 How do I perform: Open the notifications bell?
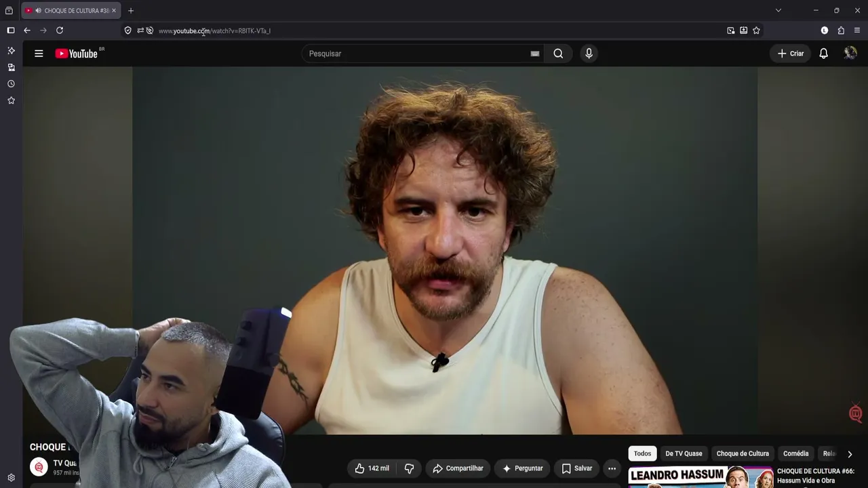[823, 54]
